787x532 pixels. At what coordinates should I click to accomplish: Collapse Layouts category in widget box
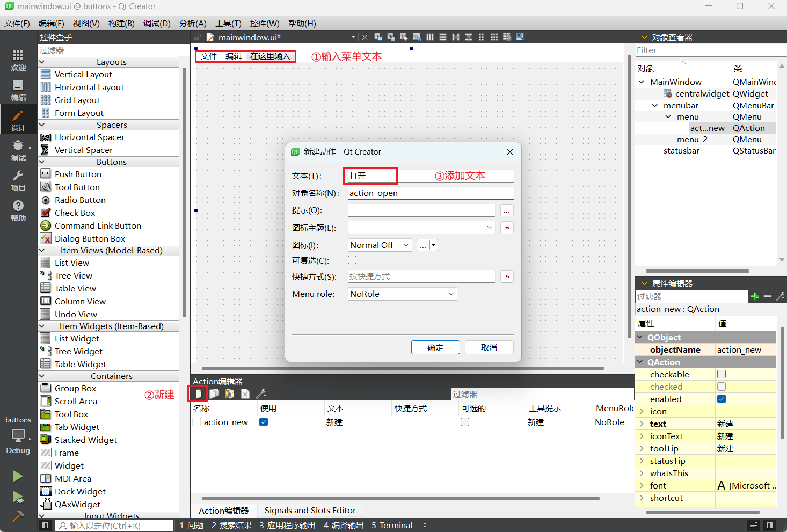pos(42,62)
